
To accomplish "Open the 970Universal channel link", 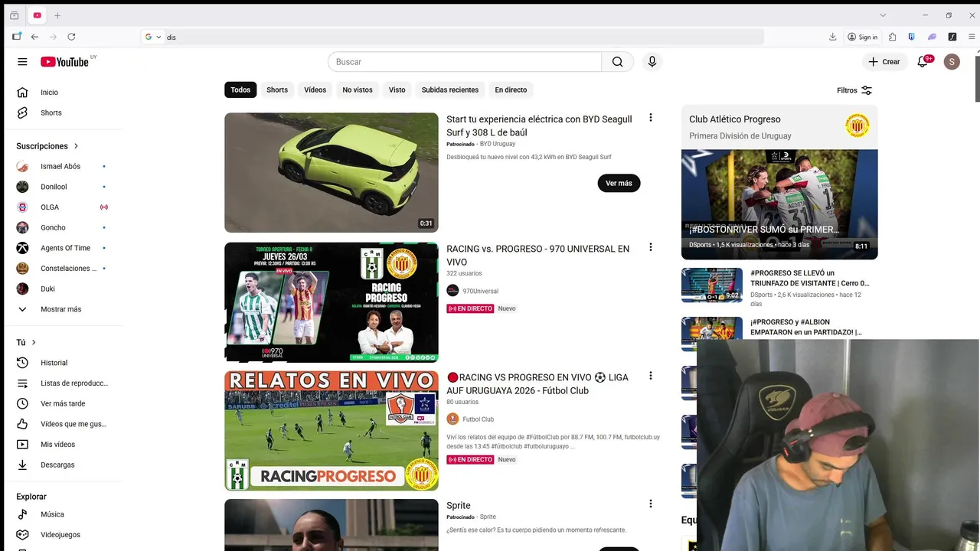I will [480, 291].
